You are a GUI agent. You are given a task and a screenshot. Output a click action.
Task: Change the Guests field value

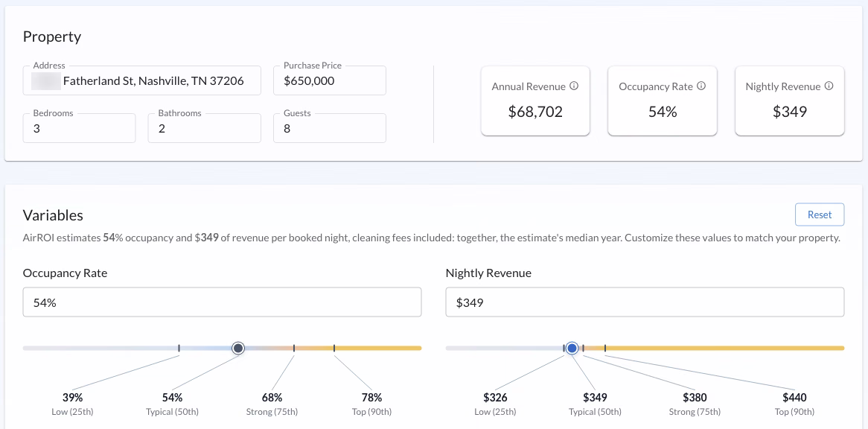pos(329,128)
